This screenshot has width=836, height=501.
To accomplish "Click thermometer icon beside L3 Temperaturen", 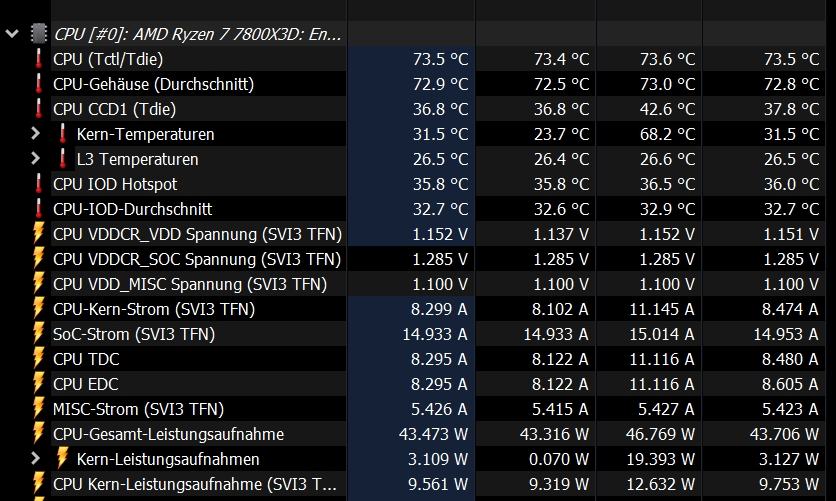I will tap(62, 159).
